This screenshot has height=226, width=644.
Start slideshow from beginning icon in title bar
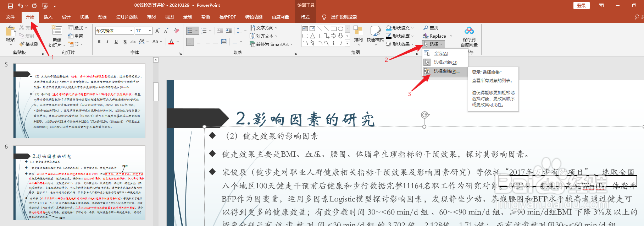point(45,6)
